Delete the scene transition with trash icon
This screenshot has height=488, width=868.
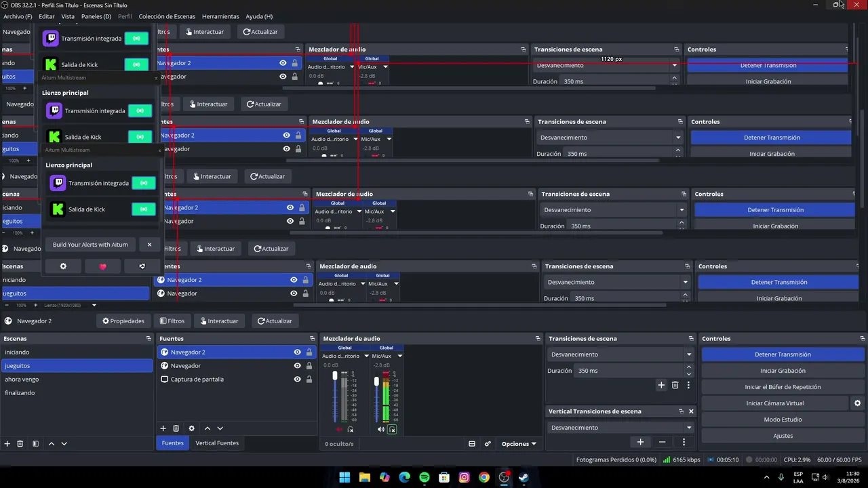[x=675, y=385]
